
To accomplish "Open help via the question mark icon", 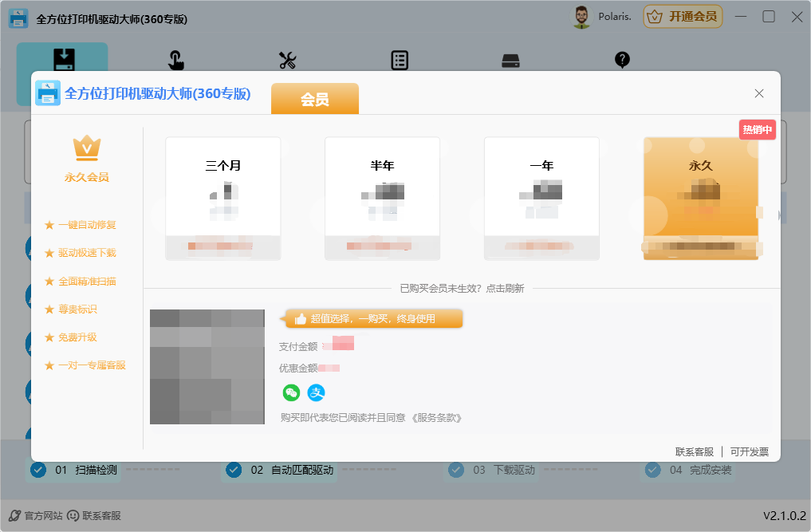I will pyautogui.click(x=622, y=60).
